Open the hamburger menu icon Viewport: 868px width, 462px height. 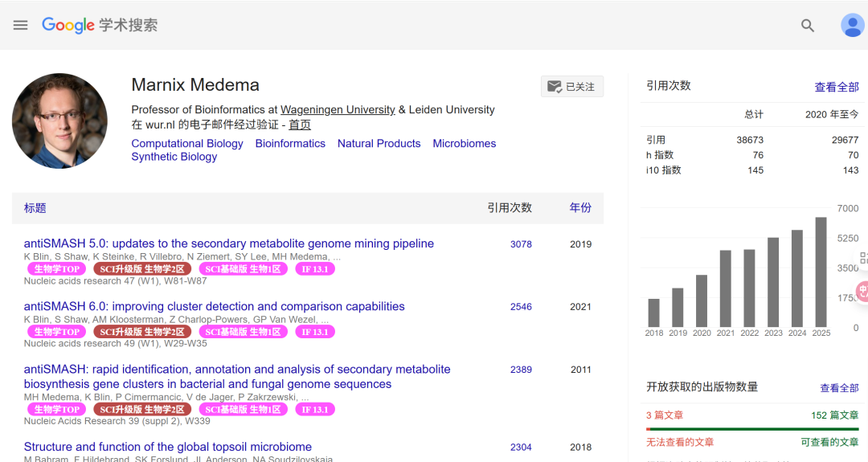coord(20,25)
